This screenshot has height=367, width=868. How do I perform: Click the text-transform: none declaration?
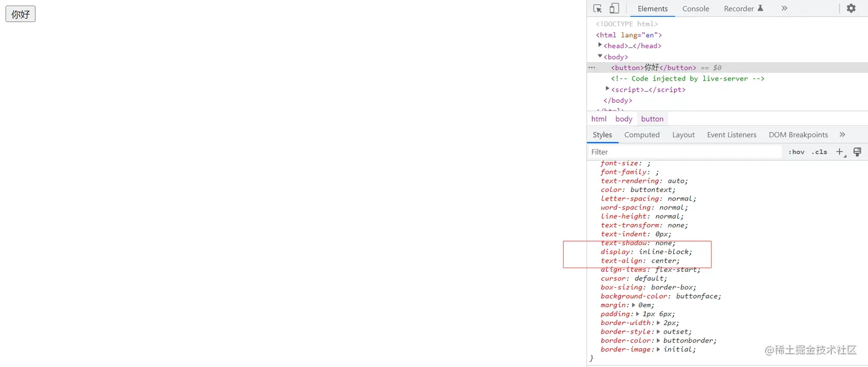point(644,225)
